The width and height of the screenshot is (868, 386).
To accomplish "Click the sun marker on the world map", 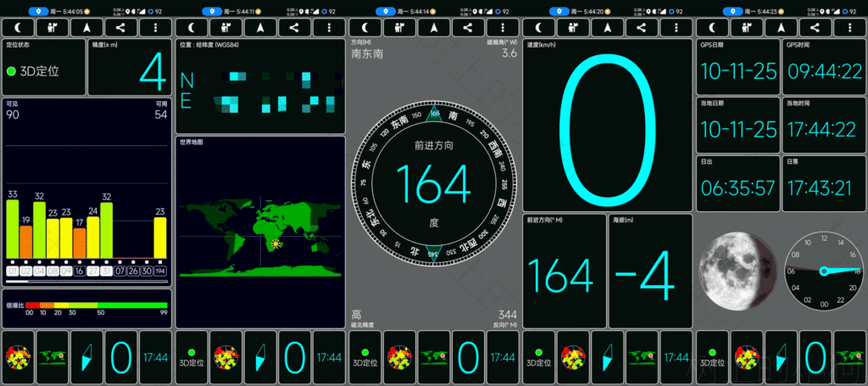I will point(276,243).
